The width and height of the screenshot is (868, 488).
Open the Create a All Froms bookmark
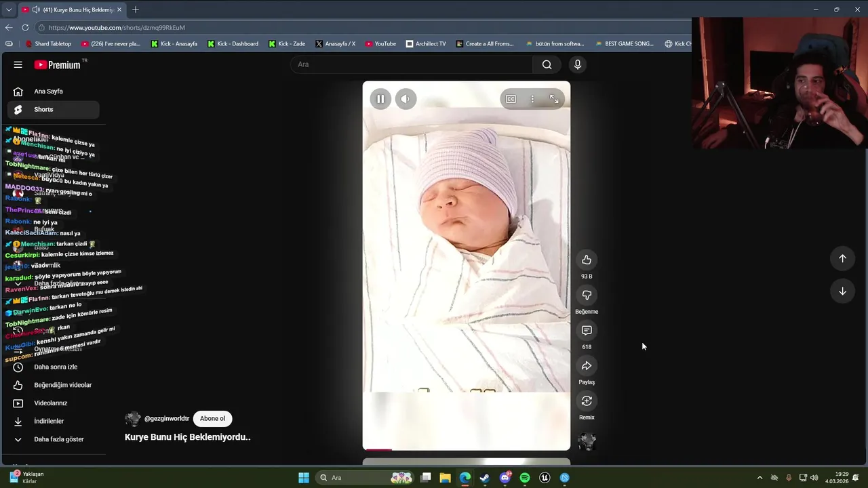pyautogui.click(x=485, y=43)
